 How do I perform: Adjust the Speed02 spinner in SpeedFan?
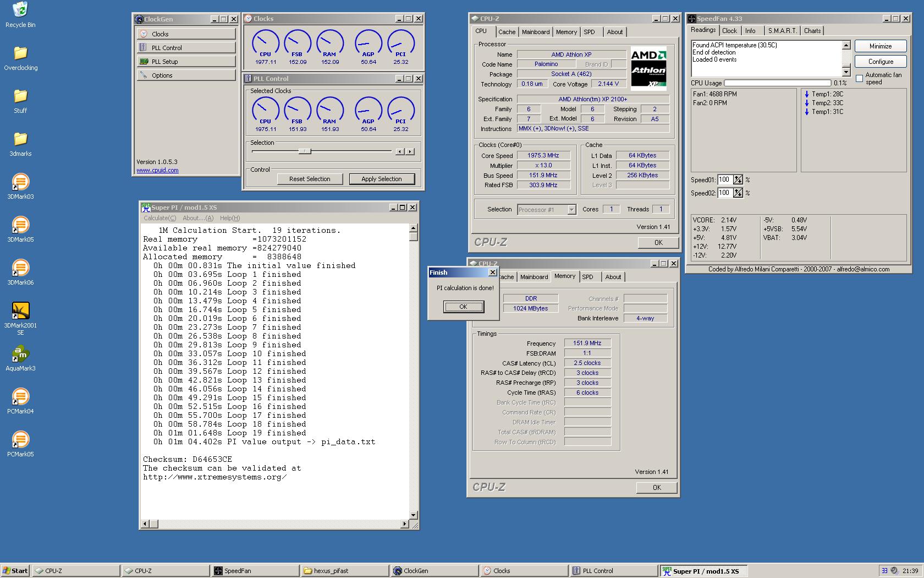[738, 193]
